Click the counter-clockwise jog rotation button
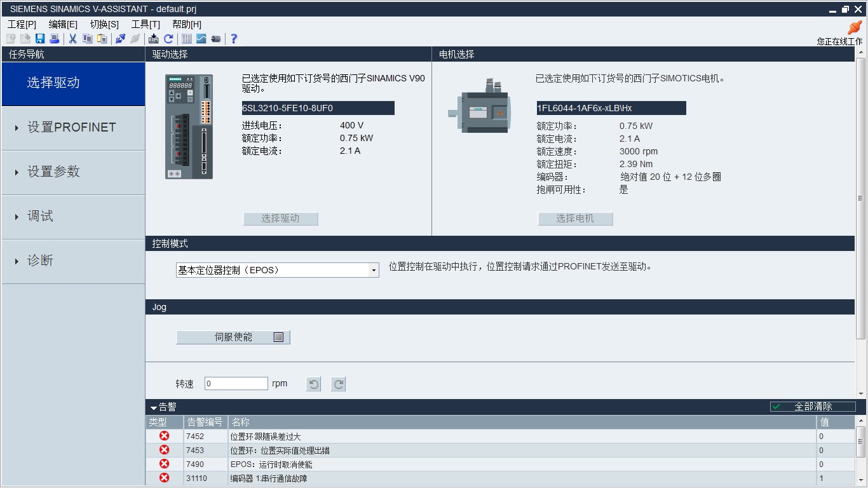This screenshot has width=868, height=488. click(314, 384)
